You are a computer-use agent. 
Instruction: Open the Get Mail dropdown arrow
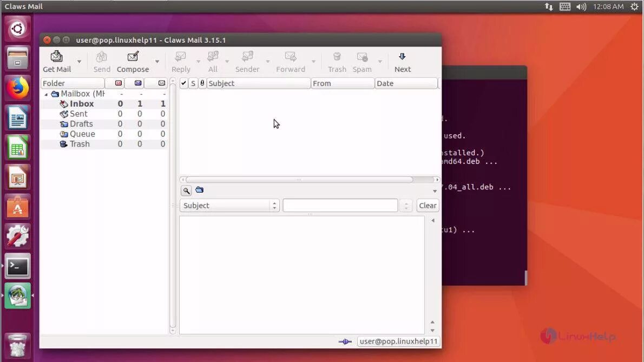pos(79,62)
